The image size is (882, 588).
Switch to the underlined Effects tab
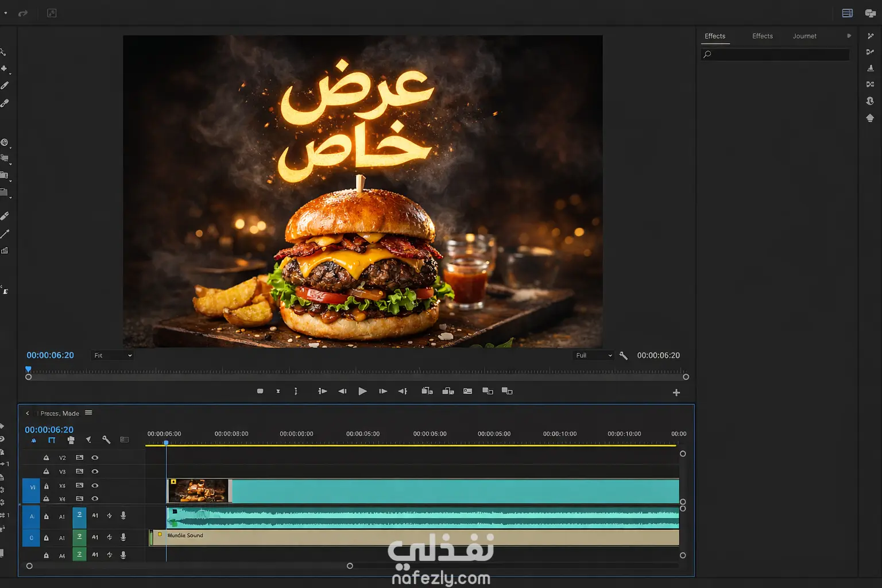tap(715, 36)
